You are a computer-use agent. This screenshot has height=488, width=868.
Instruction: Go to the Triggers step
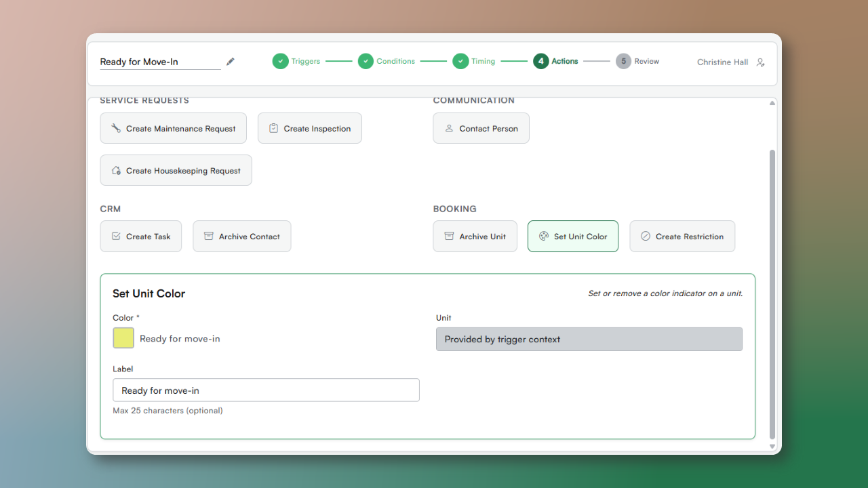(x=296, y=62)
